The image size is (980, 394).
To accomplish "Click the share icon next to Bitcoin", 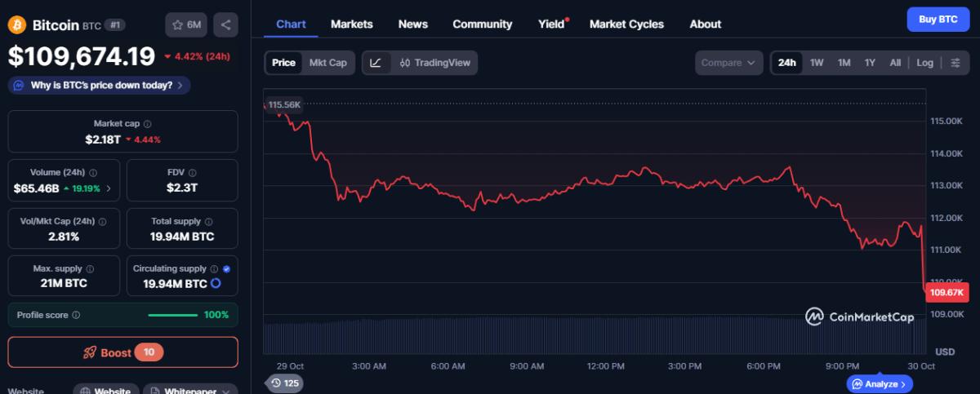I will [225, 24].
